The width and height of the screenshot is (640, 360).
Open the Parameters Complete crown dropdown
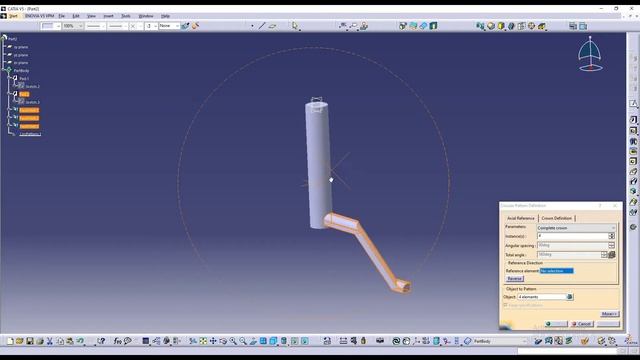[x=576, y=228]
